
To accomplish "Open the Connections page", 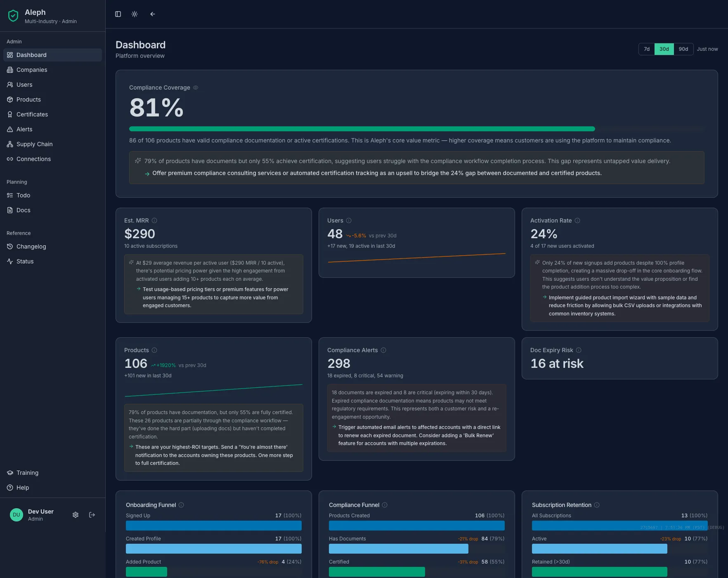I will point(33,159).
